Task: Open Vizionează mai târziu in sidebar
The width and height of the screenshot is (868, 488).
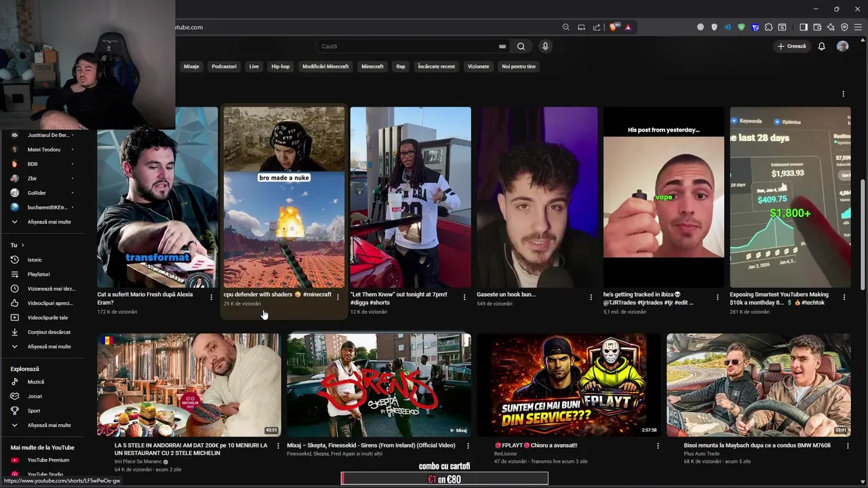Action: [44, 289]
